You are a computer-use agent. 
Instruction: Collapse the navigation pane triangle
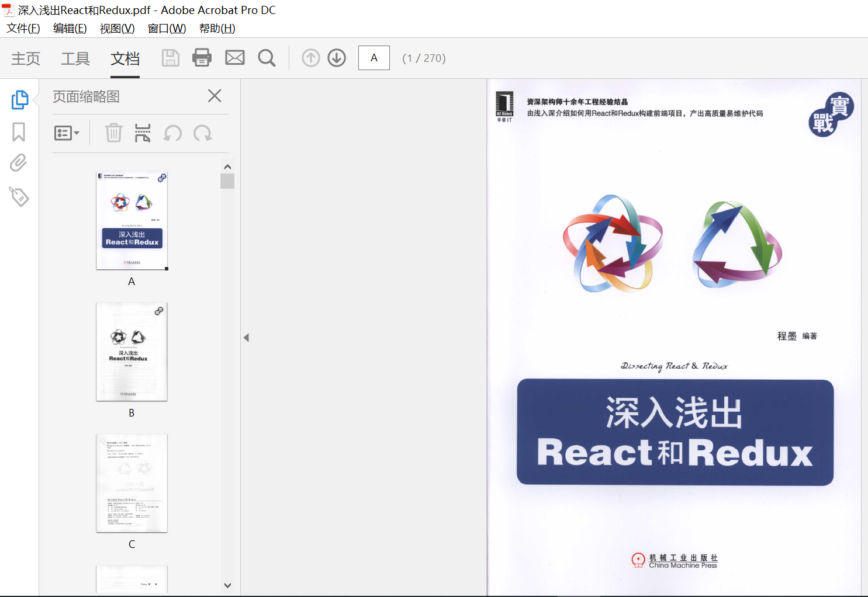(x=246, y=338)
